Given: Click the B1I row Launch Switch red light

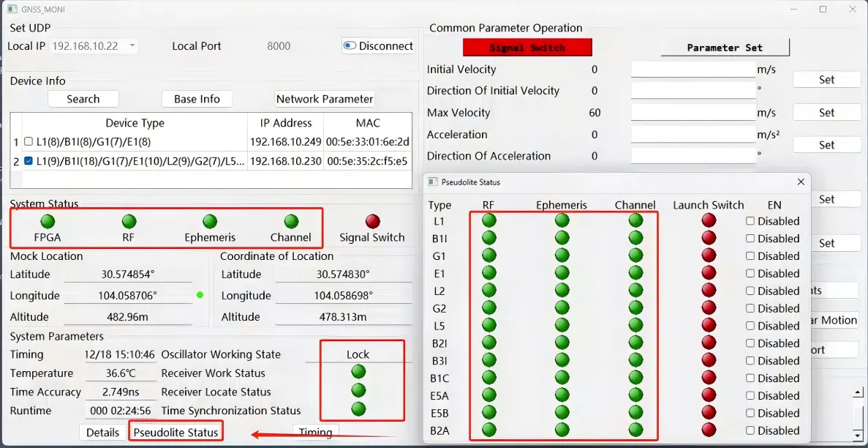Looking at the screenshot, I should point(709,238).
